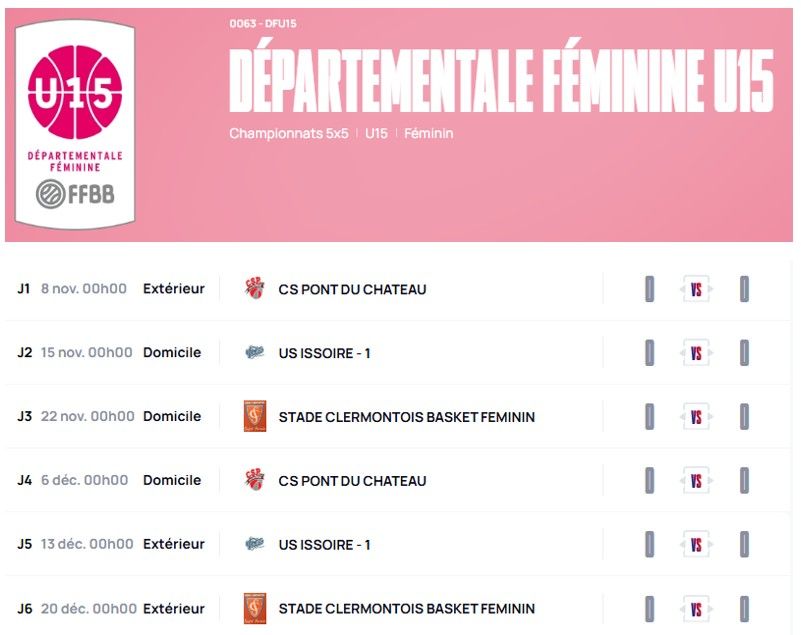This screenshot has height=635, width=801.
Task: Click the VS match badge for J6
Action: [695, 608]
